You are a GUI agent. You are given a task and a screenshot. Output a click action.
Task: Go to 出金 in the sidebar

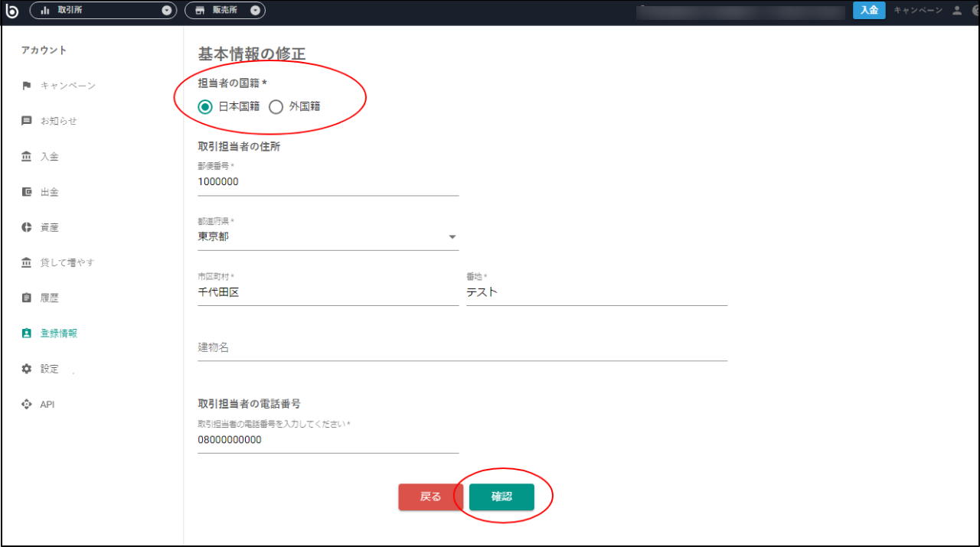tap(50, 192)
